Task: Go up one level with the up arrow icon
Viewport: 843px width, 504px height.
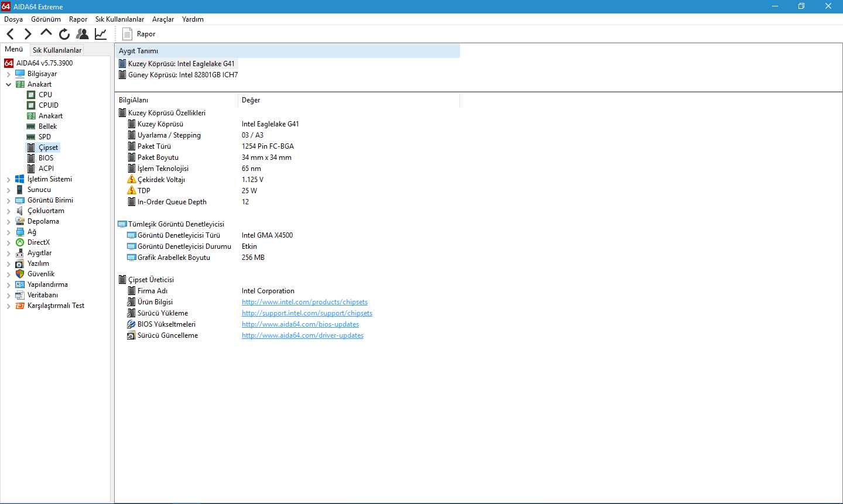Action: [46, 33]
